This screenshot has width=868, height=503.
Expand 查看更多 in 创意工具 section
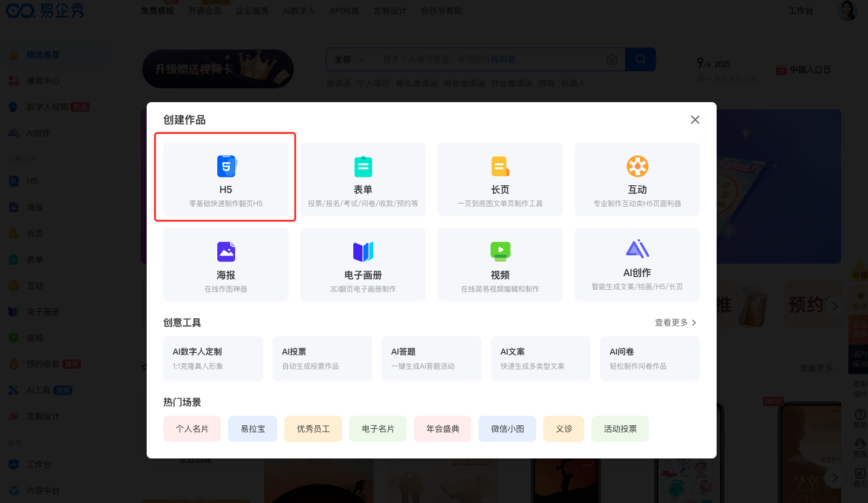click(x=675, y=322)
